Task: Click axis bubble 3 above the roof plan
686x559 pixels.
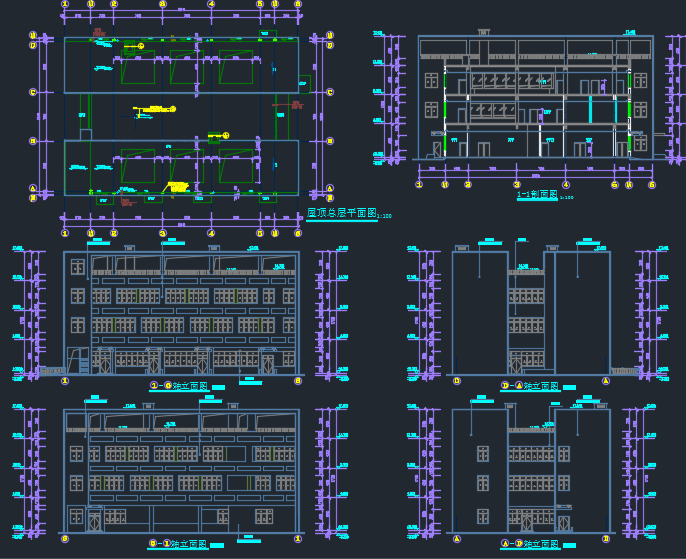Action: [162, 4]
